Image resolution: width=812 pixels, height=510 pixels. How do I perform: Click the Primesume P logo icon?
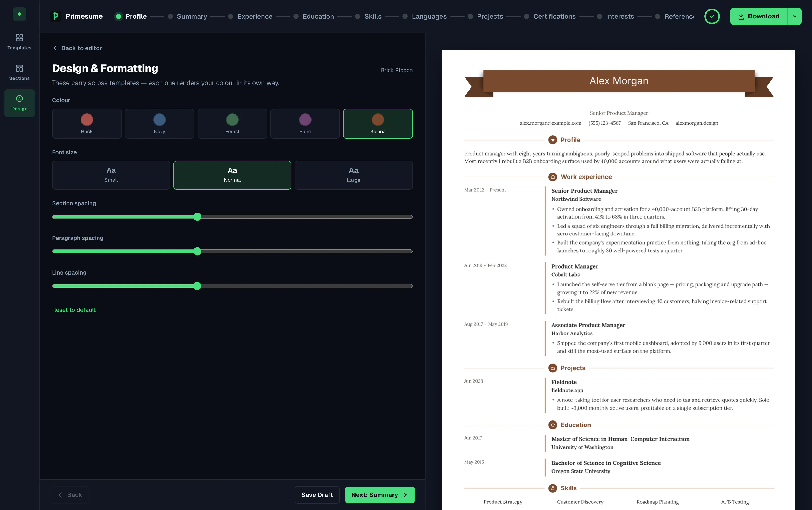pyautogui.click(x=56, y=16)
